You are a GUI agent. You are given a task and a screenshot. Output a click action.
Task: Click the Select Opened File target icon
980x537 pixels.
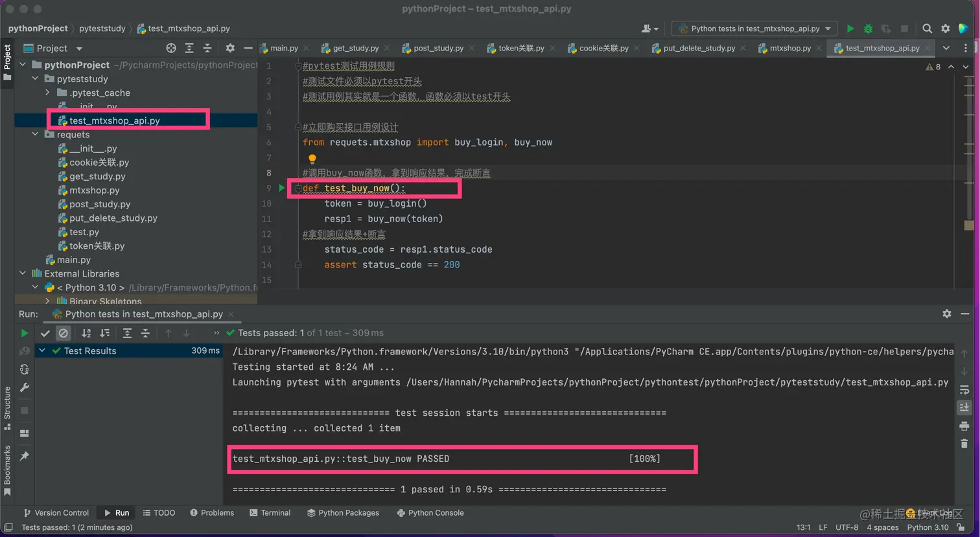(x=171, y=48)
